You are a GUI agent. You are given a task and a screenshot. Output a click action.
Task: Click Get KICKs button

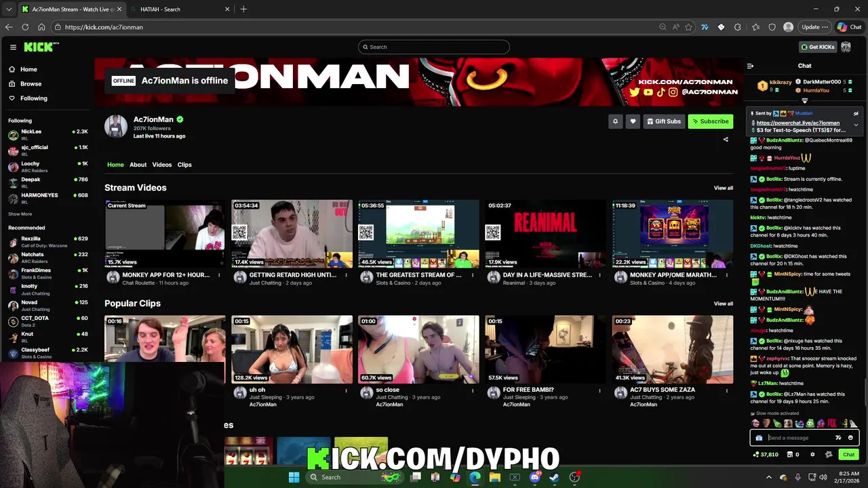tap(817, 47)
